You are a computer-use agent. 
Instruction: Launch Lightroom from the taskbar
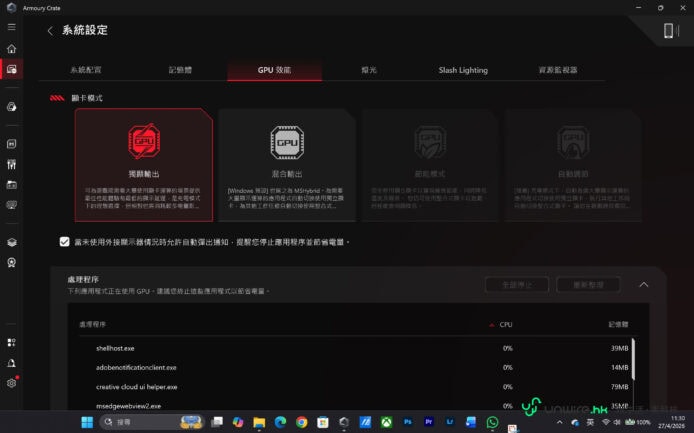tap(450, 422)
